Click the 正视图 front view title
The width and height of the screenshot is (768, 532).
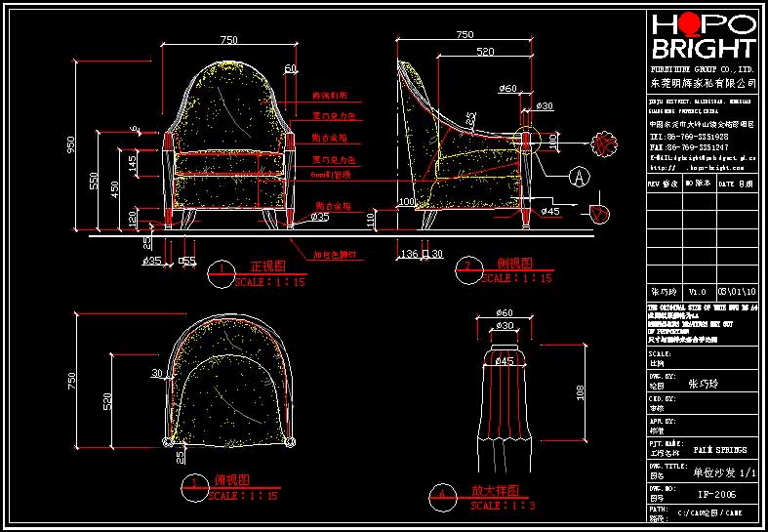tap(268, 267)
